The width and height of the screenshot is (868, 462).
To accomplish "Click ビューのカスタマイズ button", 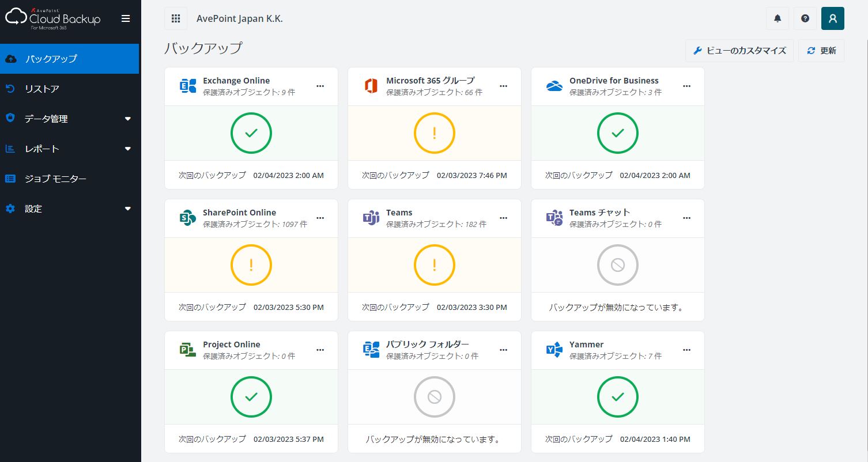I will 739,51.
